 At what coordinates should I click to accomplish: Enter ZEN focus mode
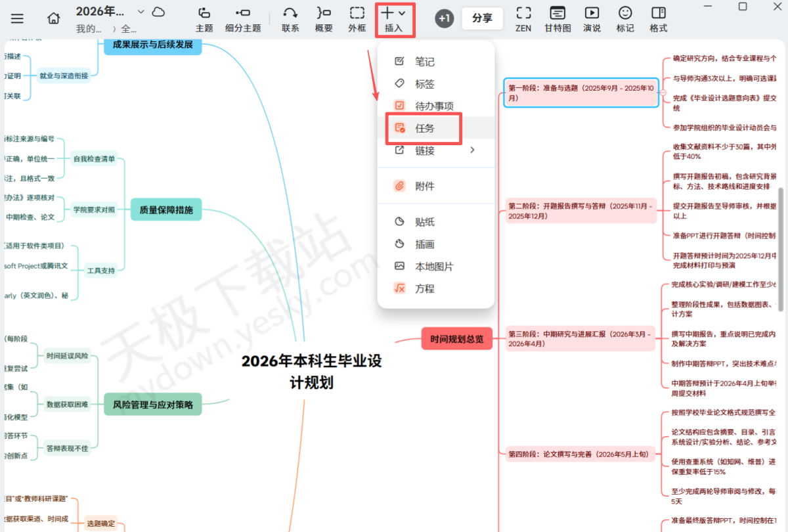pyautogui.click(x=523, y=19)
